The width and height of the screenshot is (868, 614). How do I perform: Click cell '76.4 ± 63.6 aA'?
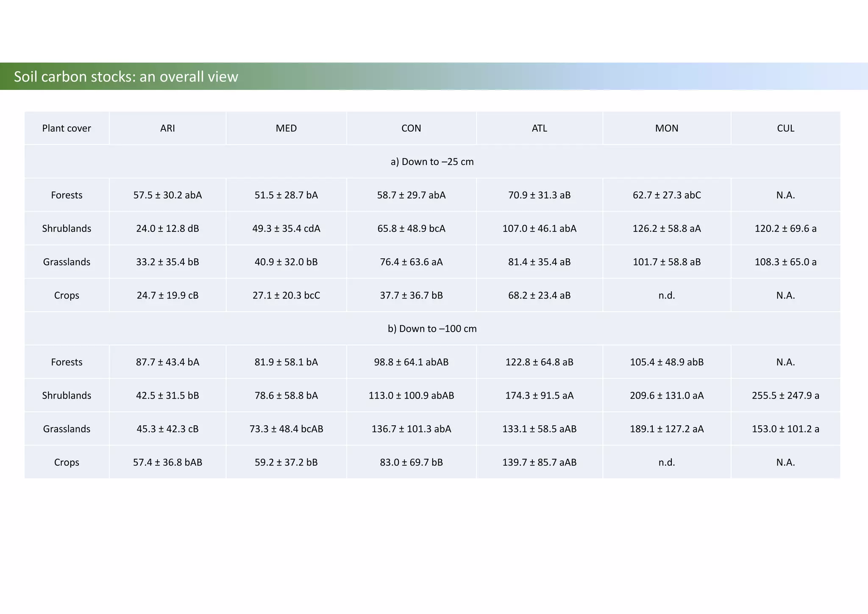point(412,262)
